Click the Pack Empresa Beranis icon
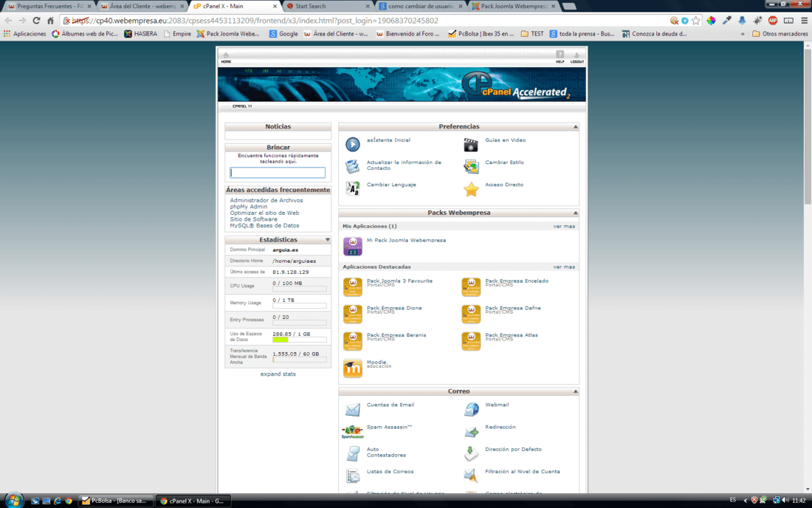The image size is (812, 508). [x=353, y=341]
